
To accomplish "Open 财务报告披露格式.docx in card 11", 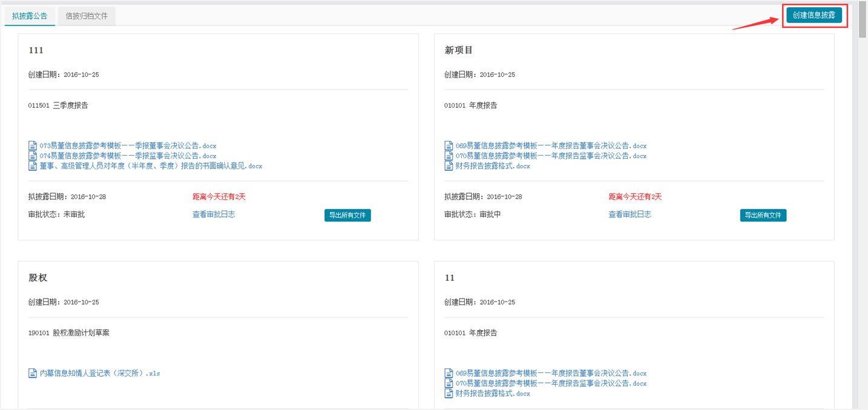I will coord(493,394).
